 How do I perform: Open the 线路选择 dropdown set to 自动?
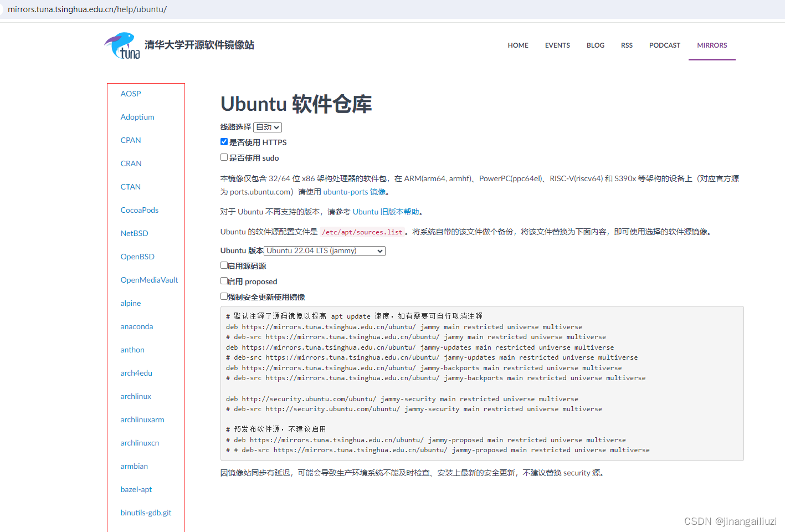[268, 127]
